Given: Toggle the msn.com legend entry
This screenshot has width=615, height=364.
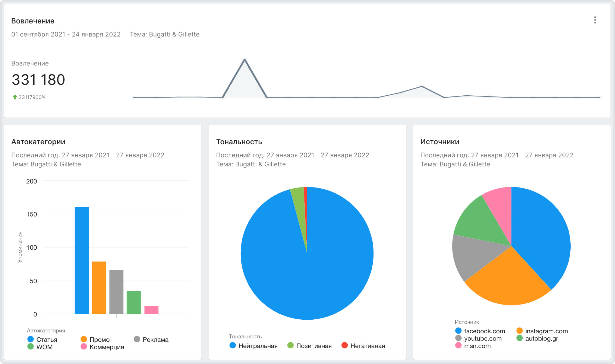Looking at the screenshot, I should coord(473,346).
